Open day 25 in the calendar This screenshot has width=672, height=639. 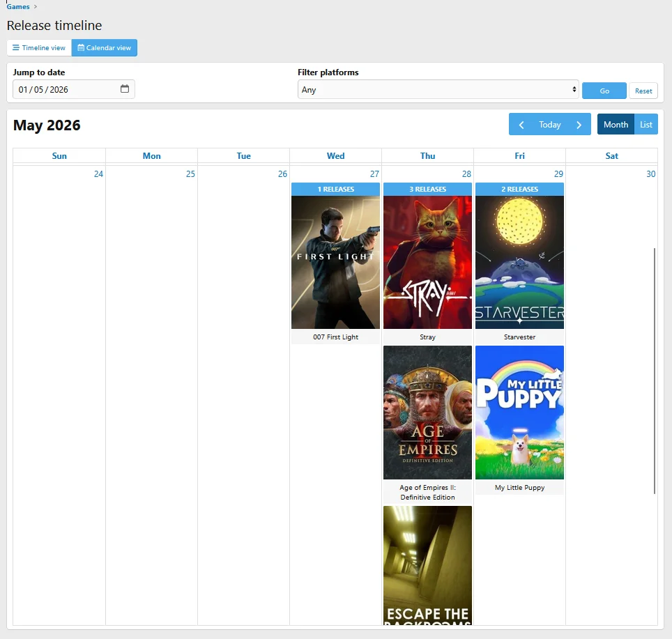point(190,174)
